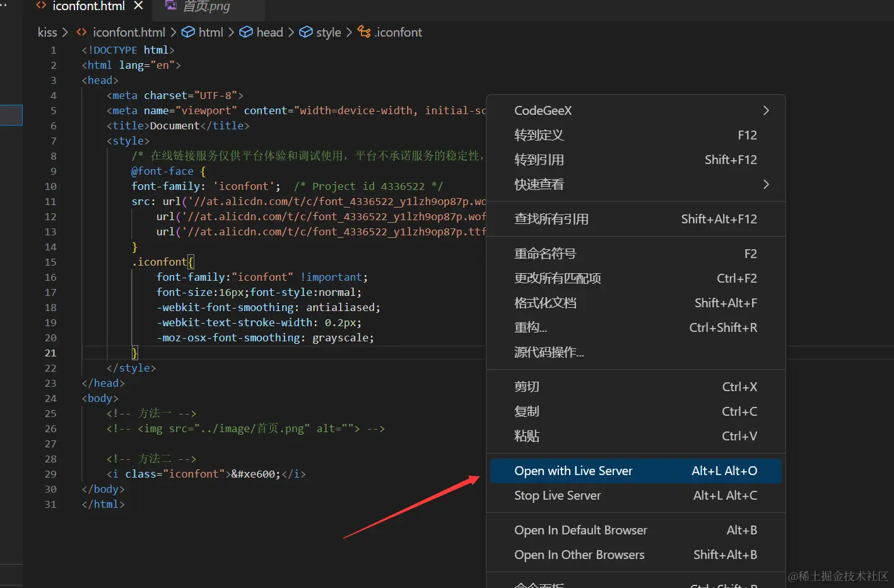Click the <!DOCTYPE html> line
This screenshot has width=894, height=588.
click(x=128, y=50)
